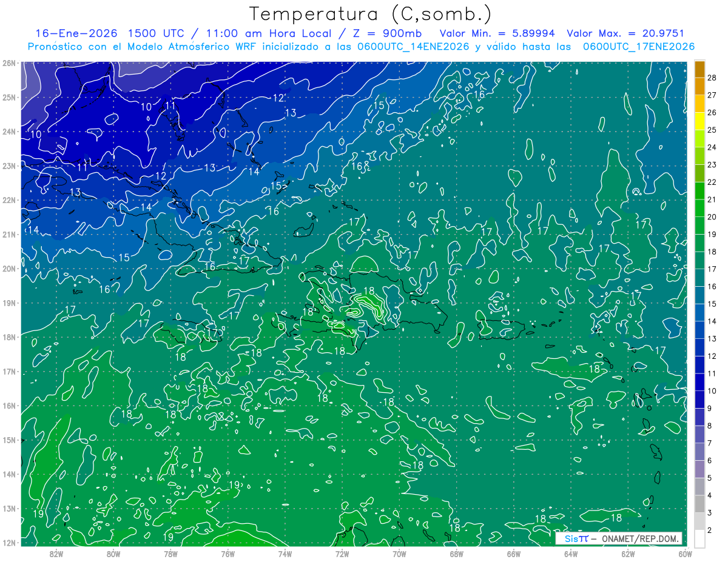The height and width of the screenshot is (562, 728).
Task: Click the longitude axis label '76W'
Action: tap(228, 553)
